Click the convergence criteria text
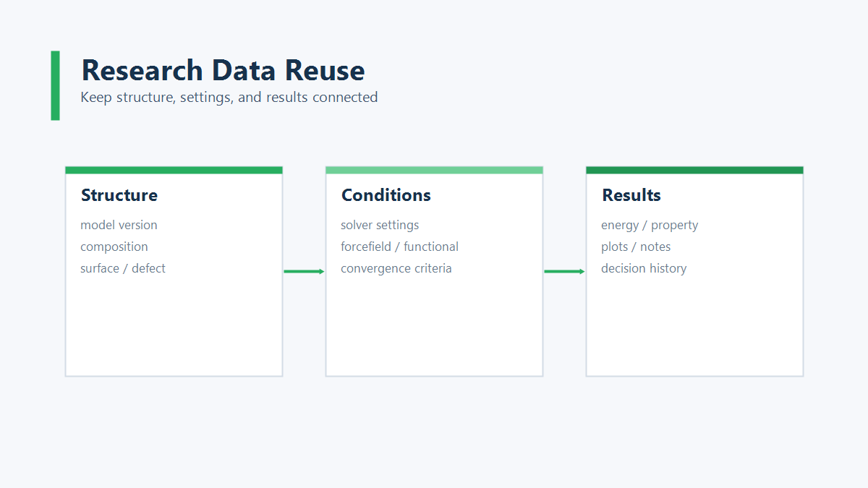868x488 pixels. 396,268
